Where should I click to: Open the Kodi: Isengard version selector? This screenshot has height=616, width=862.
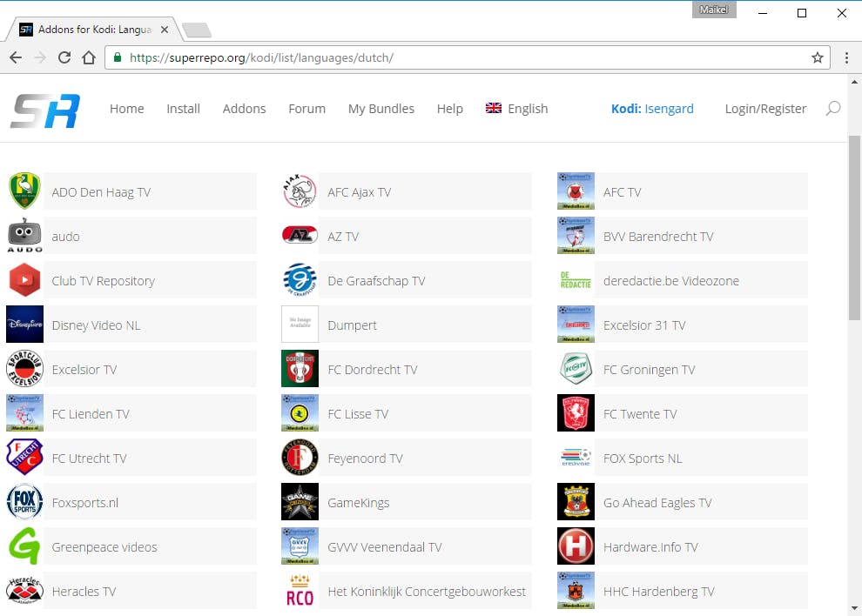click(x=652, y=109)
